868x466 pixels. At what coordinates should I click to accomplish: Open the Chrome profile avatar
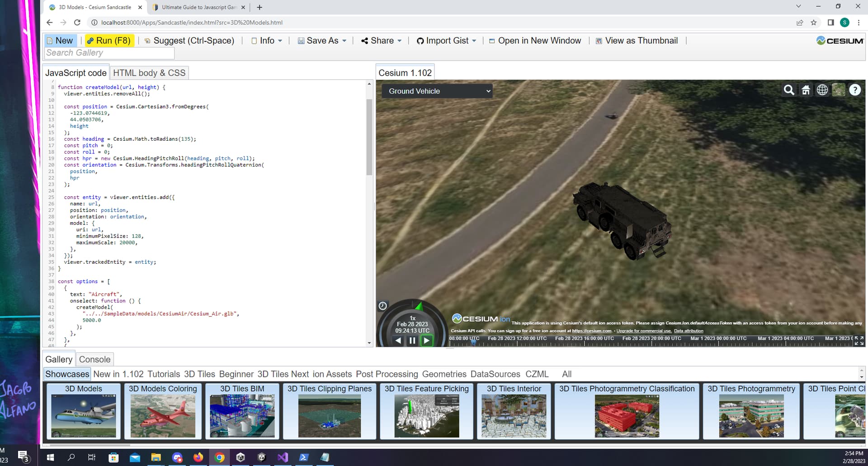(844, 22)
